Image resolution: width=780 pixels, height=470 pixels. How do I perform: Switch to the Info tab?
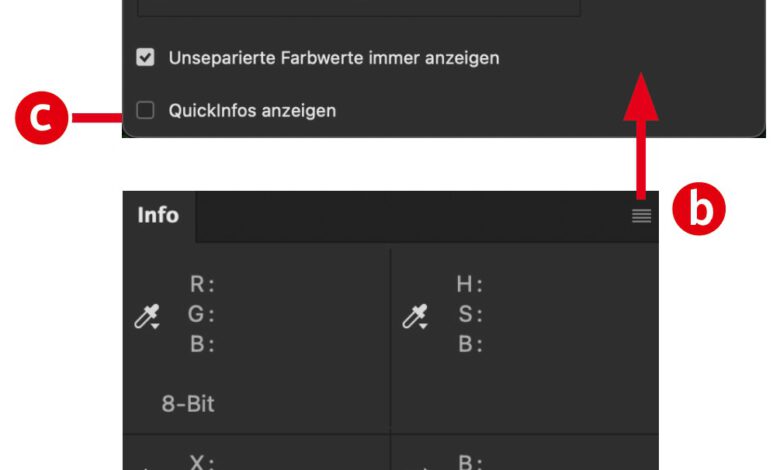pos(158,216)
